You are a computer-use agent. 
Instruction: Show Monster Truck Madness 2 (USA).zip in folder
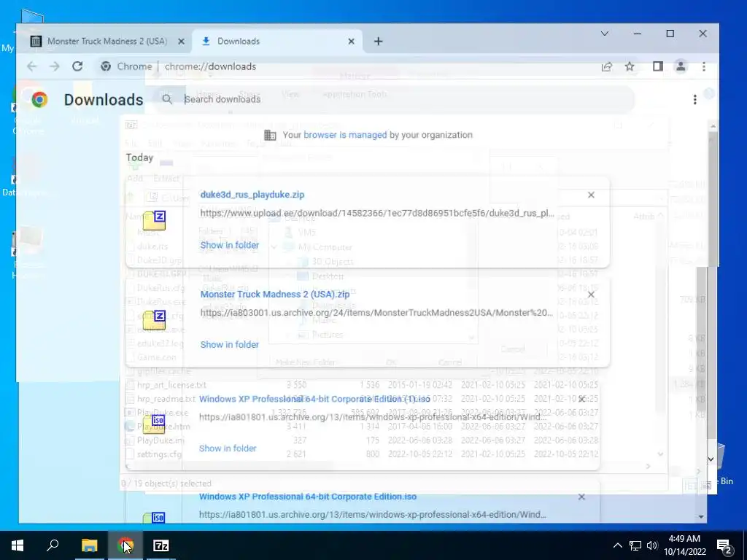[230, 344]
